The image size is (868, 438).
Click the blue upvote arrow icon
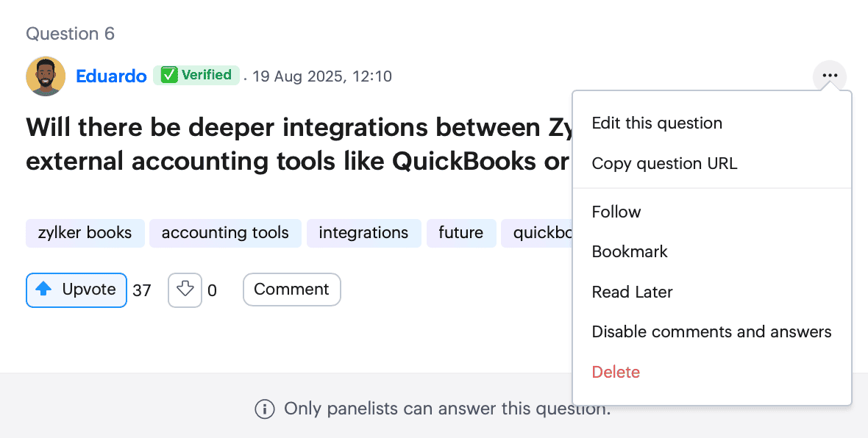pos(43,290)
